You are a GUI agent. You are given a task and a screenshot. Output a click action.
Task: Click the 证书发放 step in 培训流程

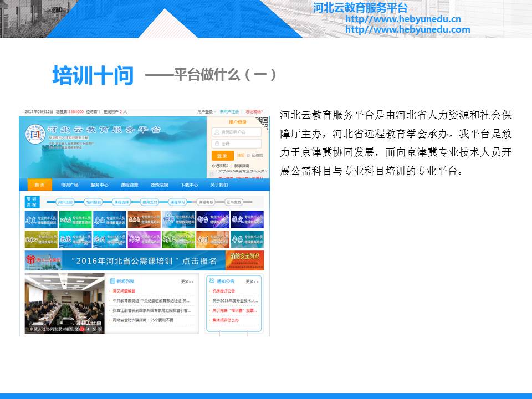point(234,202)
